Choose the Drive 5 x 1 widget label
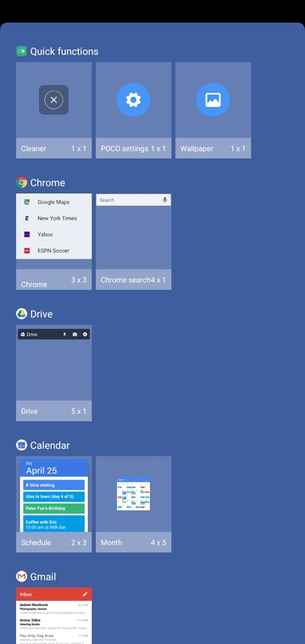This screenshot has width=305, height=644. point(53,411)
